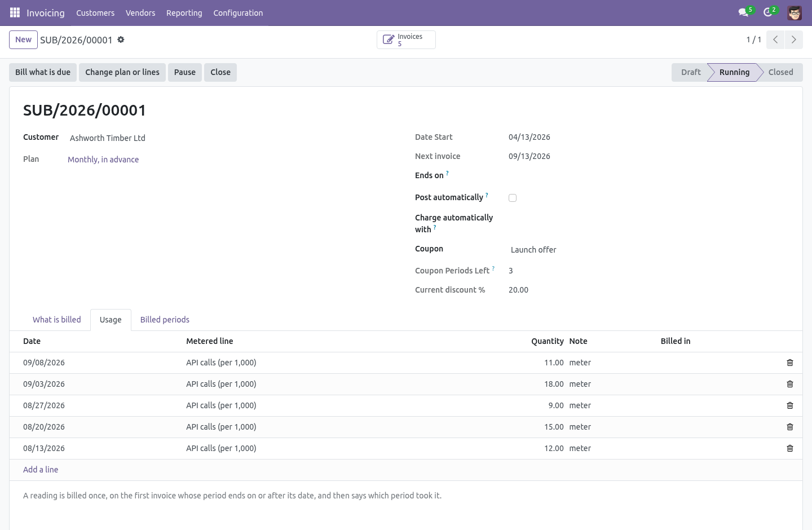The width and height of the screenshot is (812, 530).
Task: Set status to Draft
Action: [690, 72]
